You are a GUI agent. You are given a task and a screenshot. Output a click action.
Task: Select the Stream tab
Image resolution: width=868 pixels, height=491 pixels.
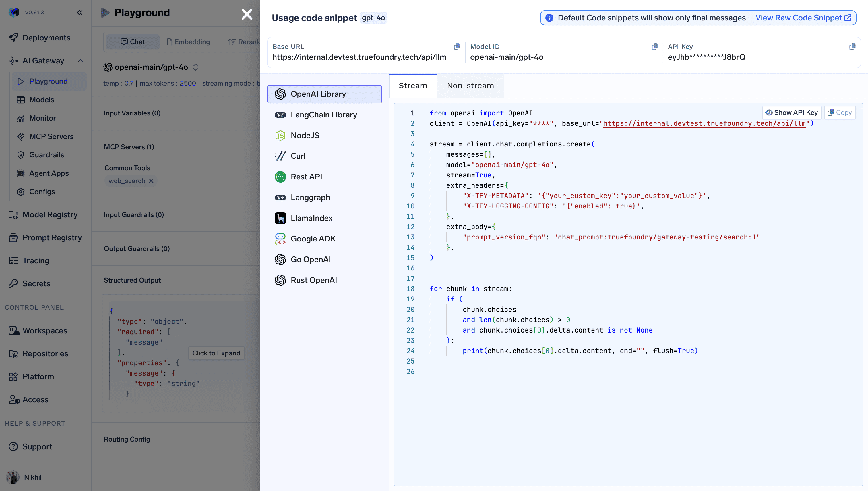coord(412,86)
